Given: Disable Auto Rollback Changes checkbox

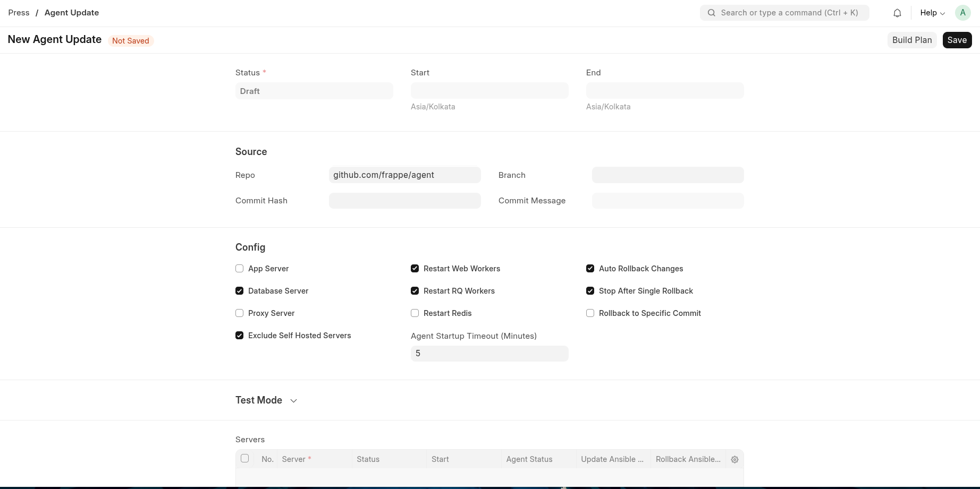Looking at the screenshot, I should 590,269.
